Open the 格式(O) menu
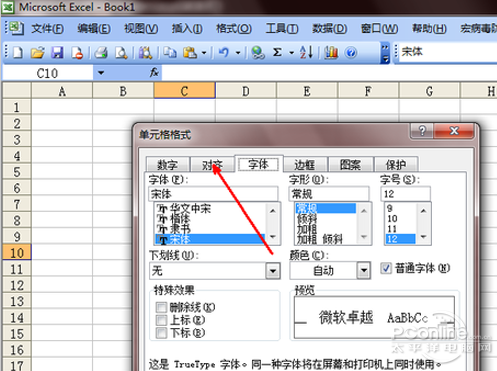The height and width of the screenshot is (371, 497). 234,29
